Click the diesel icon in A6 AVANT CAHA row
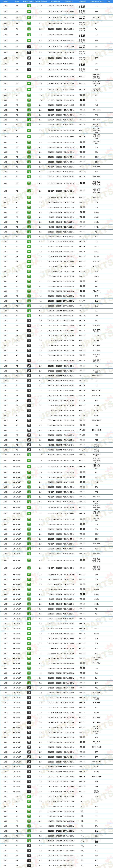This screenshot has width=113, height=868. click(x=29, y=713)
